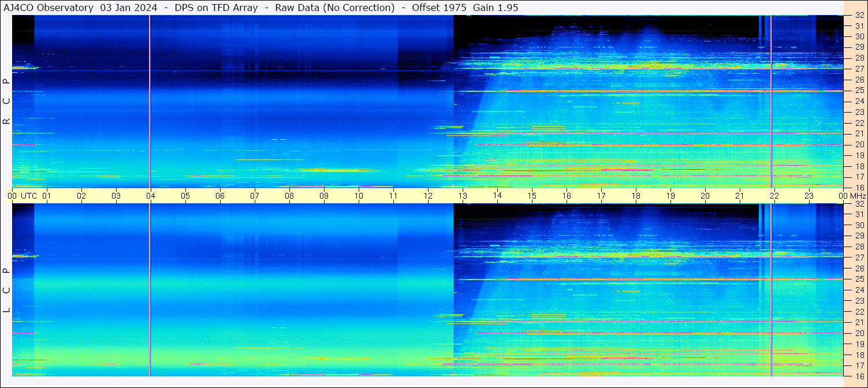868x388 pixels.
Task: Click the '13' hour label on time axis
Action: click(463, 196)
